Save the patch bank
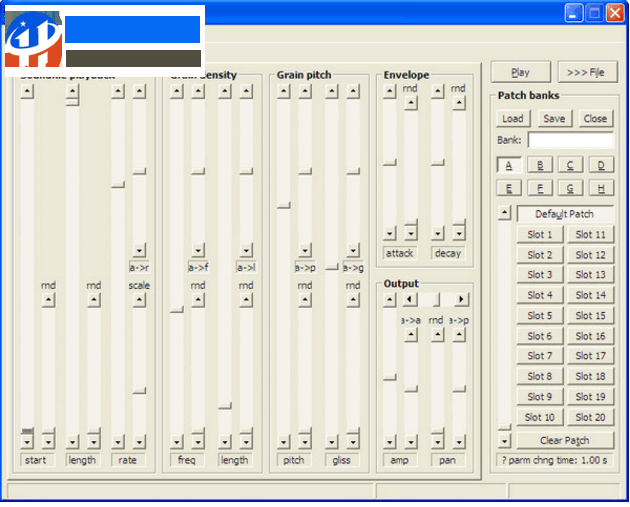 554,119
